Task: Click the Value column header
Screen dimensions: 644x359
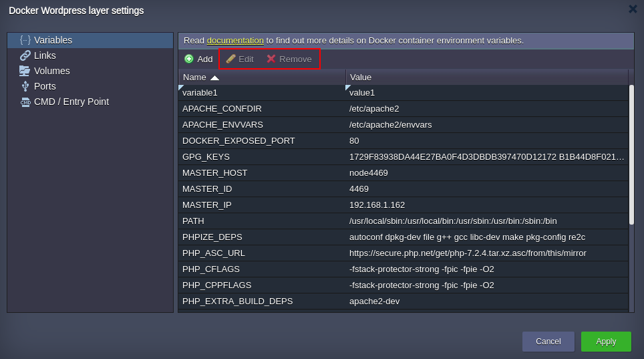Action: tap(487, 78)
